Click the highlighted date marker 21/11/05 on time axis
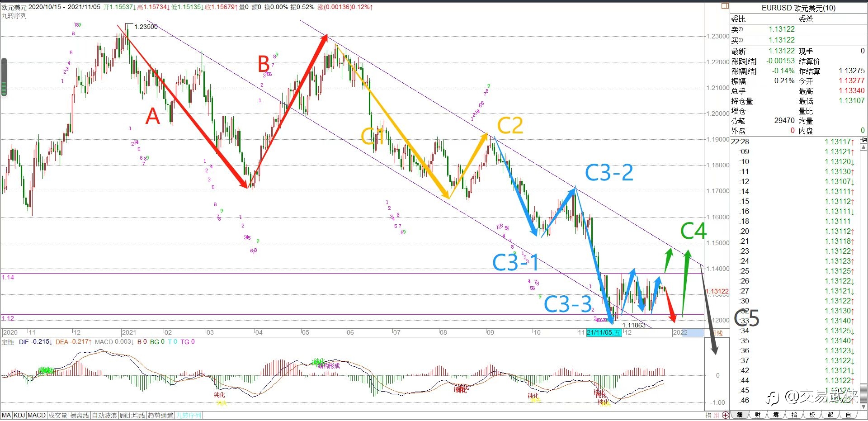 click(x=604, y=332)
